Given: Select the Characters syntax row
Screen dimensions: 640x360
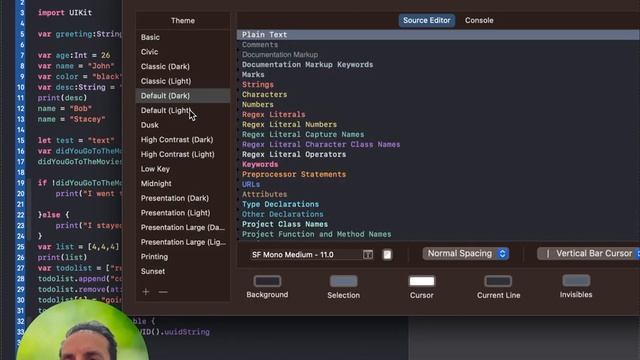Looking at the screenshot, I should coord(438,95).
